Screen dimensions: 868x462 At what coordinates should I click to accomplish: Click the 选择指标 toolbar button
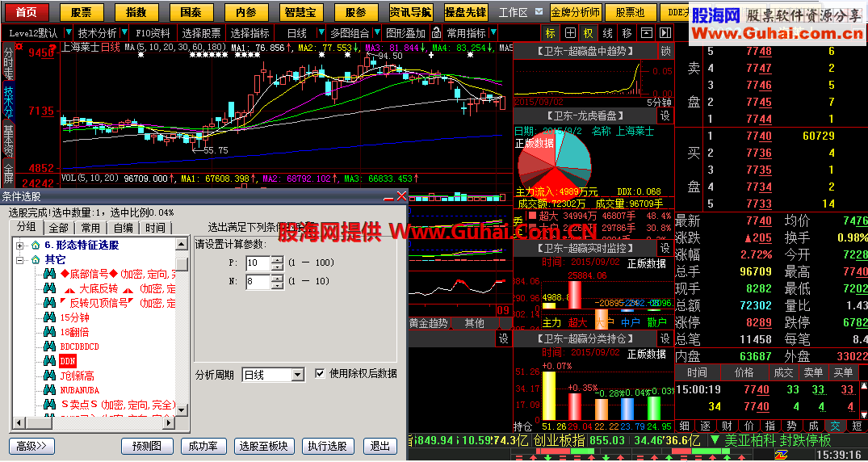click(x=250, y=32)
